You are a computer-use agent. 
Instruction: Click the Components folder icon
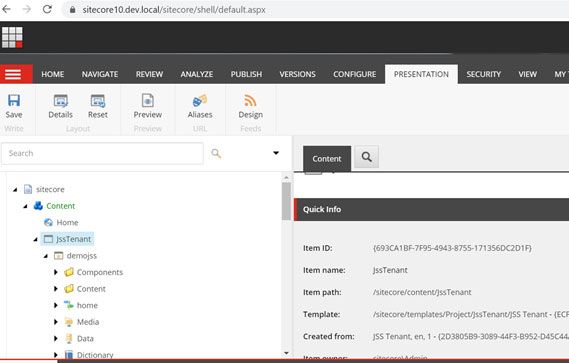click(69, 272)
